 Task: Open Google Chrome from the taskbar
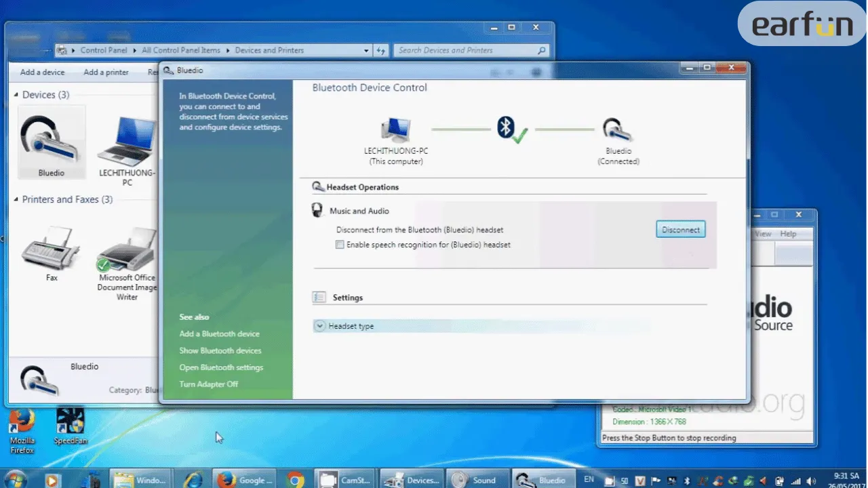pyautogui.click(x=294, y=480)
